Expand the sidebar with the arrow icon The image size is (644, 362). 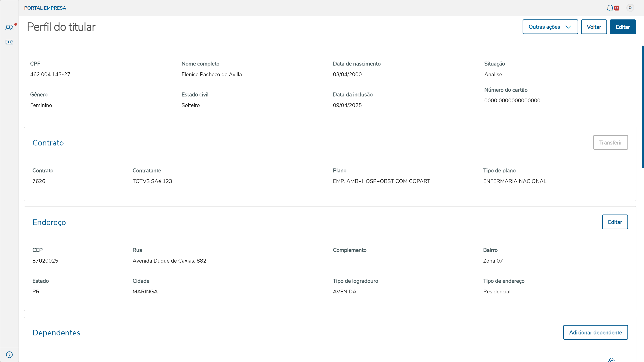tap(9, 354)
